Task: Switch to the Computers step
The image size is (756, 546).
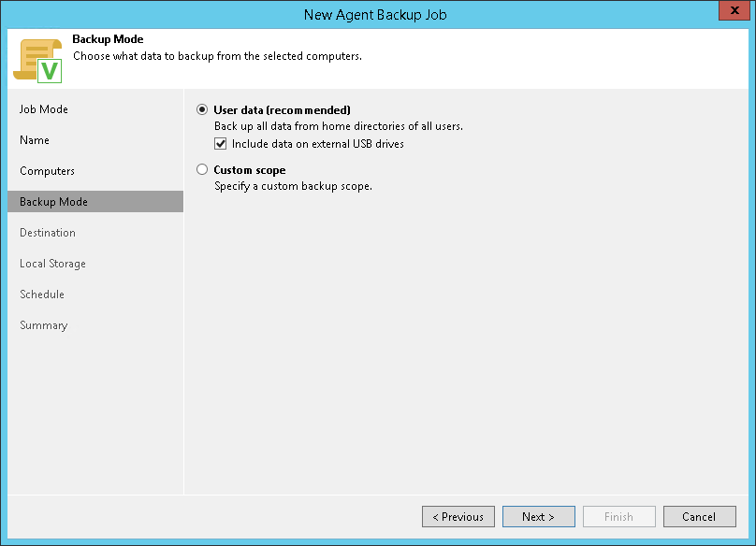Action: 47,171
